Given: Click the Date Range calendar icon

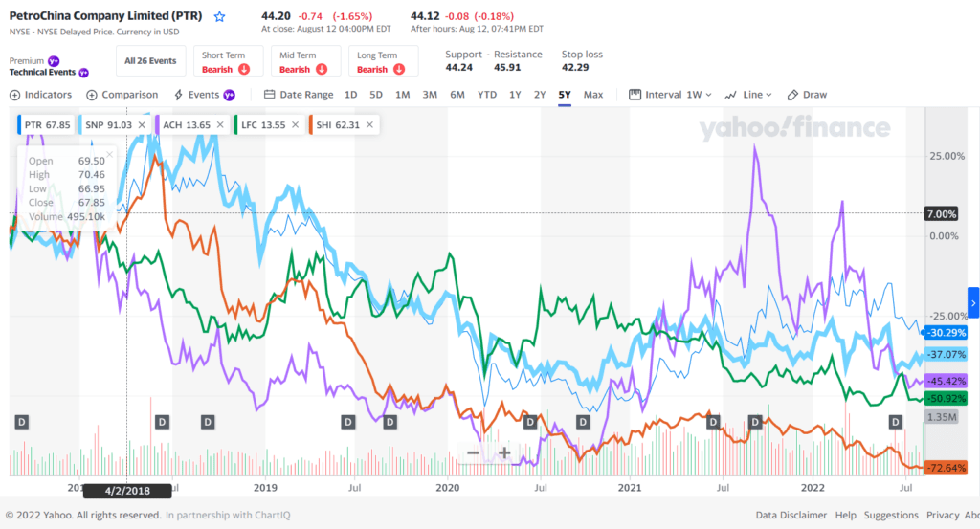Looking at the screenshot, I should click(x=269, y=95).
